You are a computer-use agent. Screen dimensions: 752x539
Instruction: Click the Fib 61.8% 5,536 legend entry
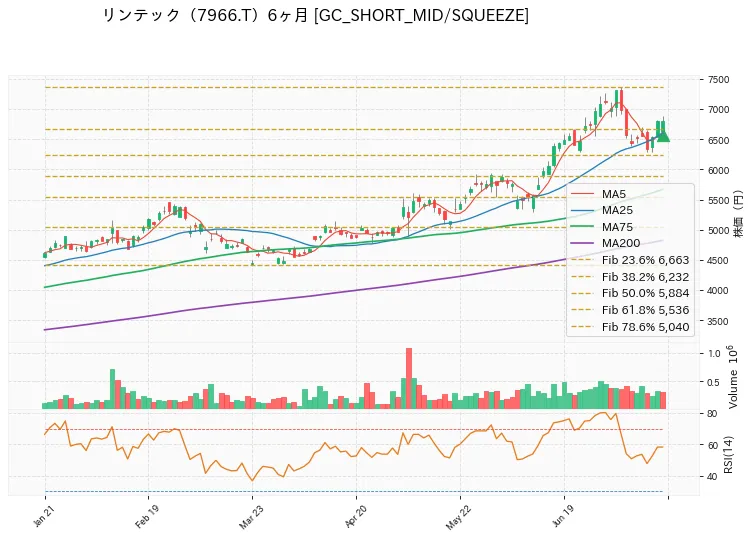coord(630,310)
